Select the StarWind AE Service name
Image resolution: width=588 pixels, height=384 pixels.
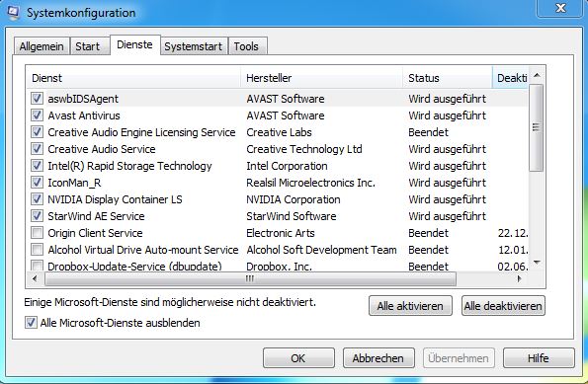96,216
